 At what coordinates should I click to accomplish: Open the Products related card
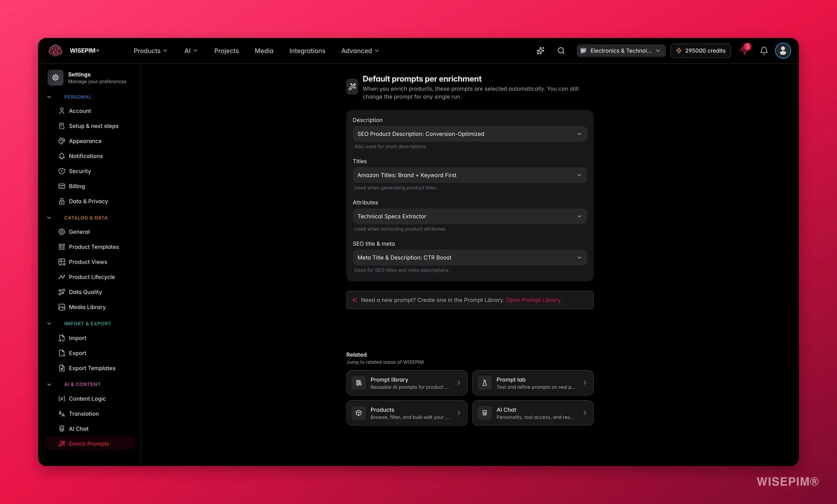point(407,413)
